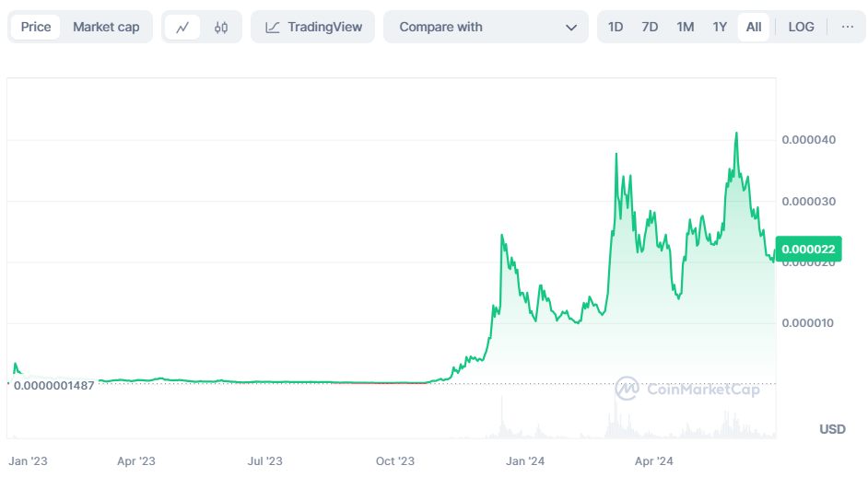
Task: Expand the Compare with chevron arrow
Action: point(570,28)
